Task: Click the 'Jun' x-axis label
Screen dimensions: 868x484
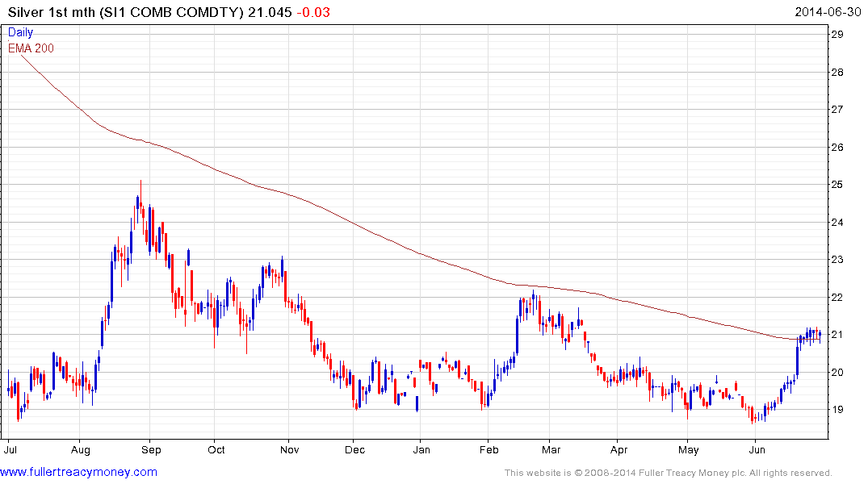Action: click(757, 449)
